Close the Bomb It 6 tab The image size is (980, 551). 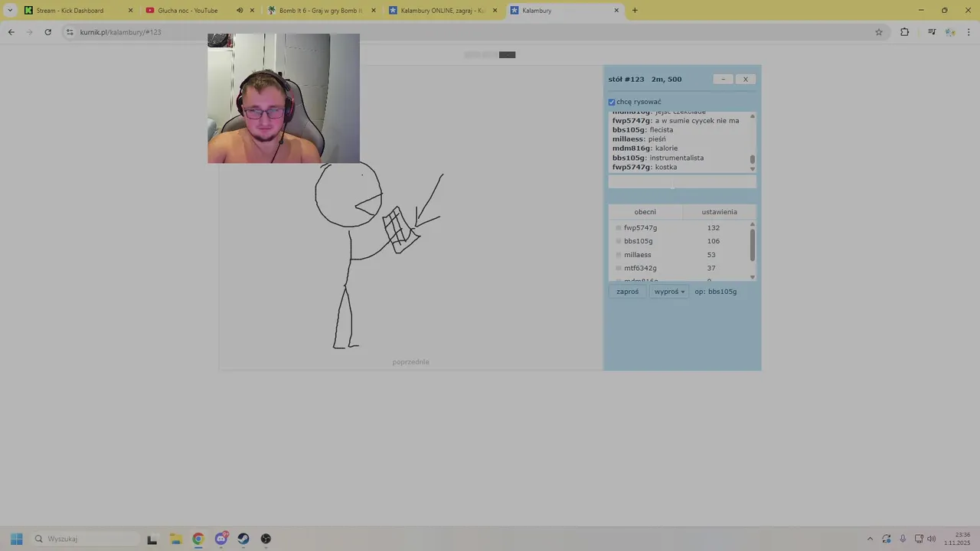(374, 11)
